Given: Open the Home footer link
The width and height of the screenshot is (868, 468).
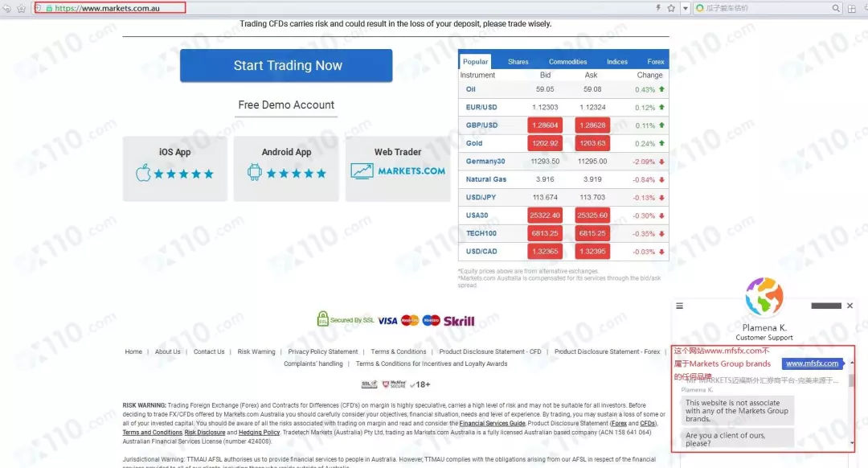Looking at the screenshot, I should (133, 351).
